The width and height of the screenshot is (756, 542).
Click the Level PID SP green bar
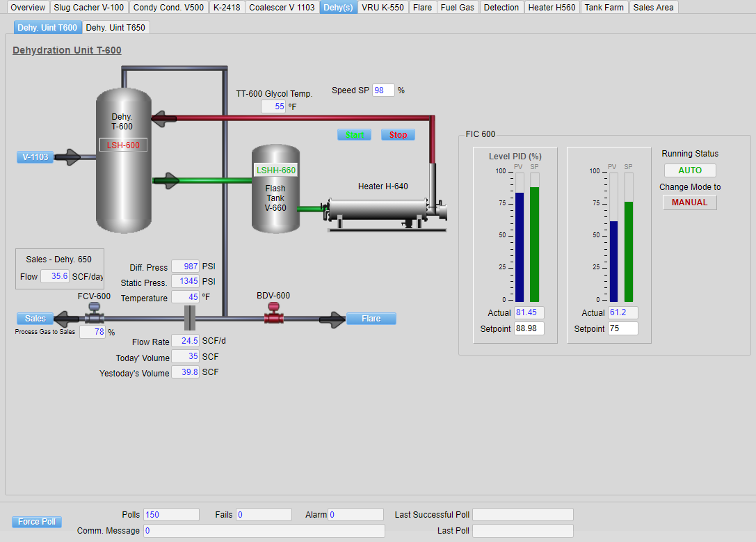[x=534, y=244]
